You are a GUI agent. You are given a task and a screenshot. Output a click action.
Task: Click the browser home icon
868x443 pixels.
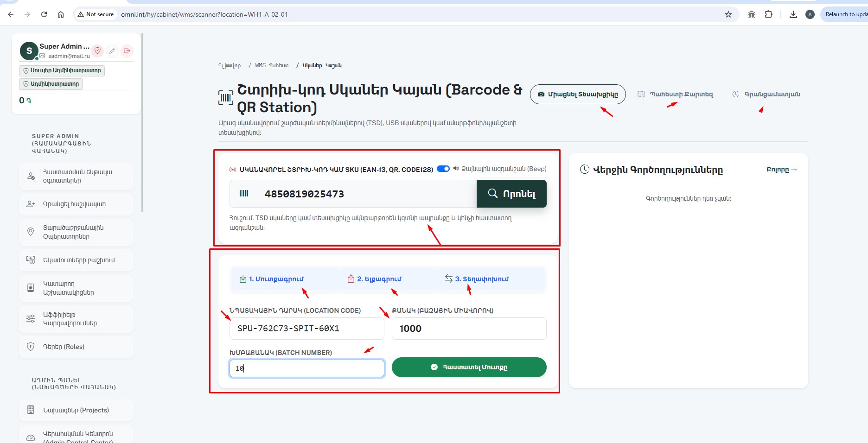[61, 14]
